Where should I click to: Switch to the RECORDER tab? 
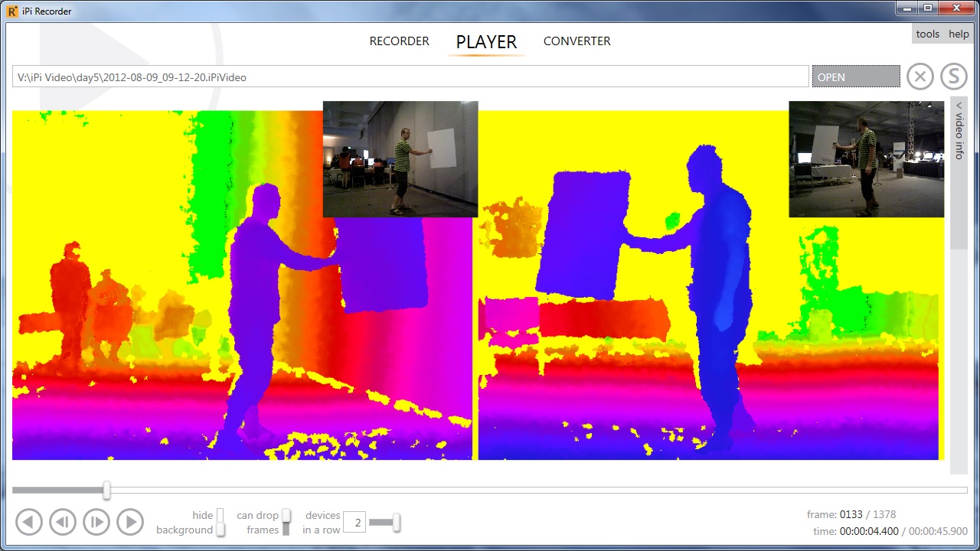coord(399,41)
